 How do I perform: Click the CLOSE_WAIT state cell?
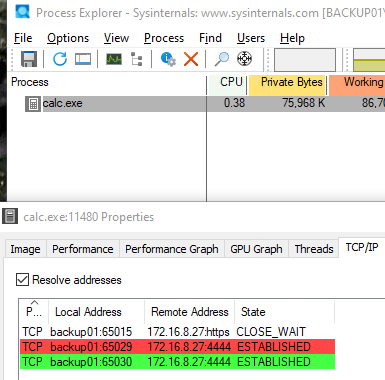click(x=271, y=332)
